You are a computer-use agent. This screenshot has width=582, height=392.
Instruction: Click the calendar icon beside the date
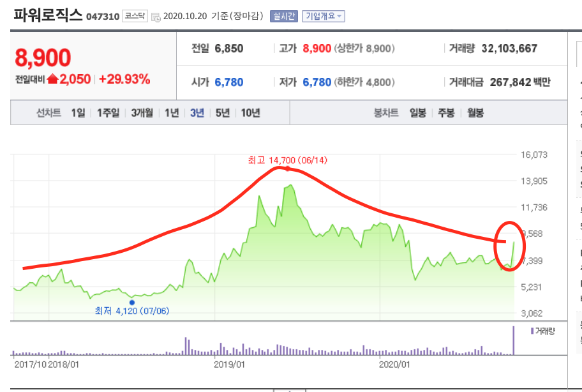pos(156,17)
